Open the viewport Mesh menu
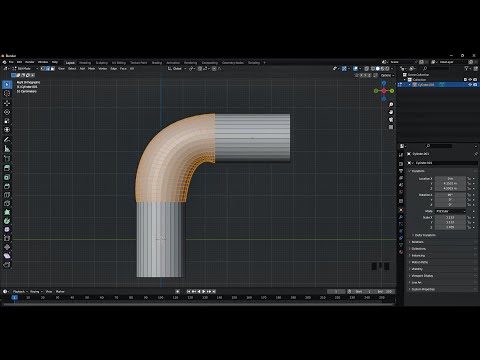 point(91,68)
